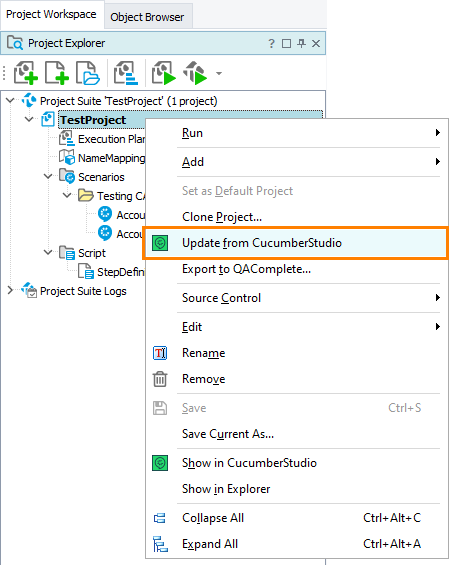The height and width of the screenshot is (565, 449).
Task: Click the Add New Item toolbar icon
Action: pyautogui.click(x=57, y=73)
